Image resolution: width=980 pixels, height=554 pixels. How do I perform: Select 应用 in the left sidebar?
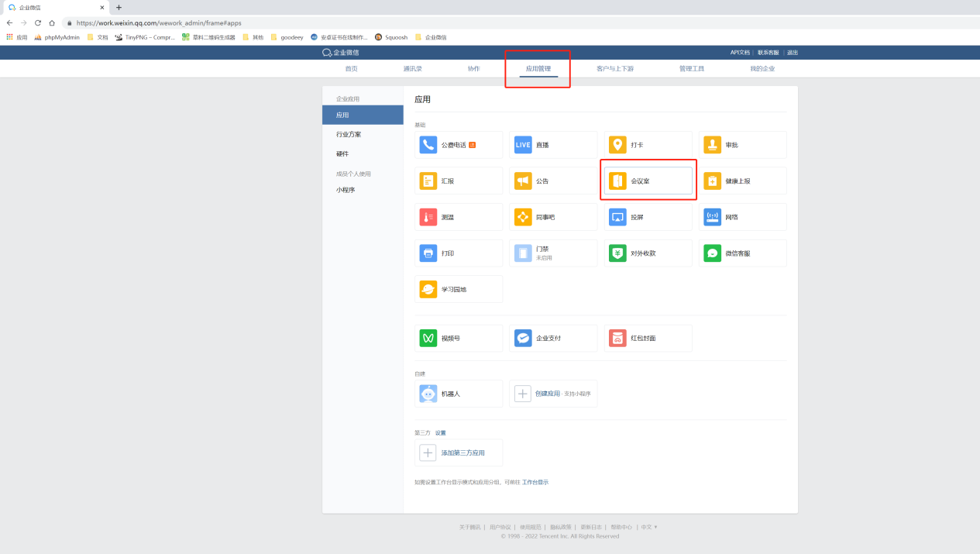pos(363,115)
